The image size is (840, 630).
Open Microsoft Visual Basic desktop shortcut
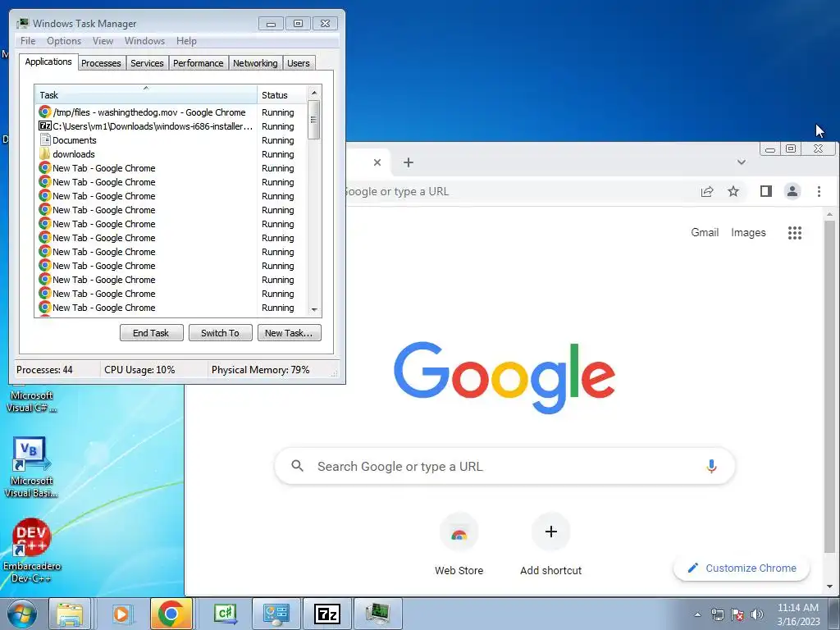tap(31, 468)
